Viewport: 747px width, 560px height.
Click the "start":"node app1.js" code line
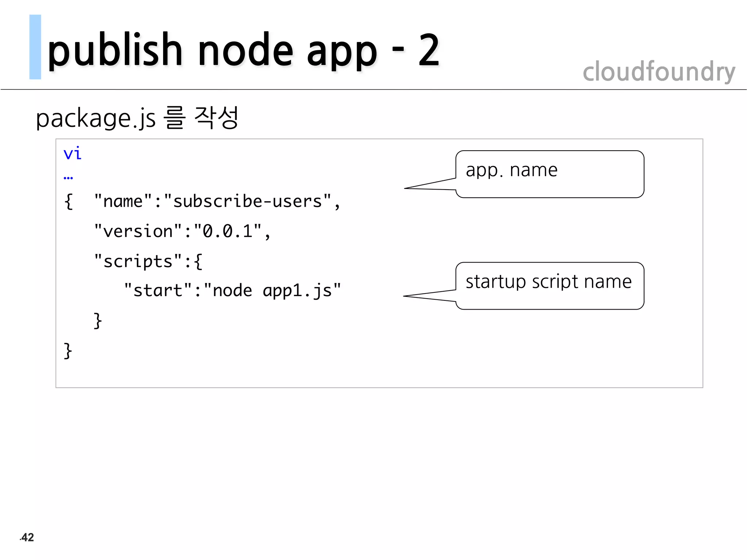pos(232,291)
